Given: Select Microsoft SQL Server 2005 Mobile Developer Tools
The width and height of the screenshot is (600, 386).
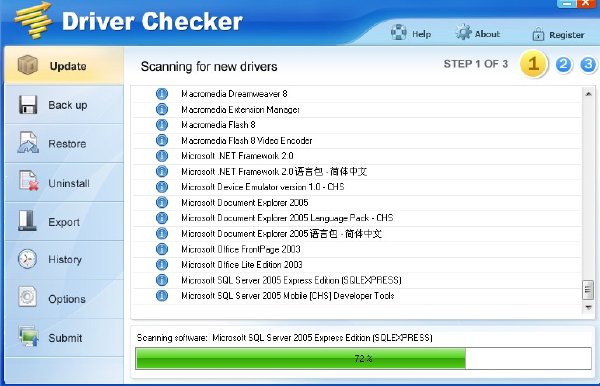Looking at the screenshot, I should point(288,295).
